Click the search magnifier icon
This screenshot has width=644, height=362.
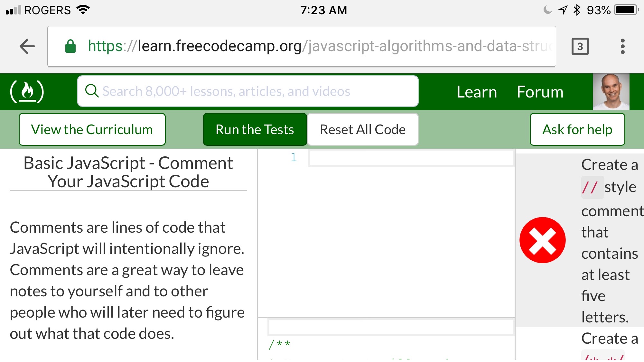pos(92,91)
